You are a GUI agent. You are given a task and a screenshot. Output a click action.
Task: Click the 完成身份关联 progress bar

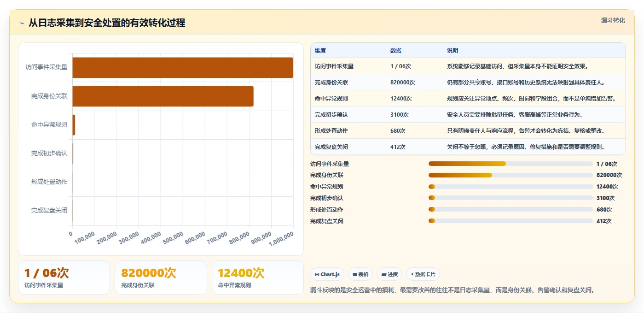point(511,175)
